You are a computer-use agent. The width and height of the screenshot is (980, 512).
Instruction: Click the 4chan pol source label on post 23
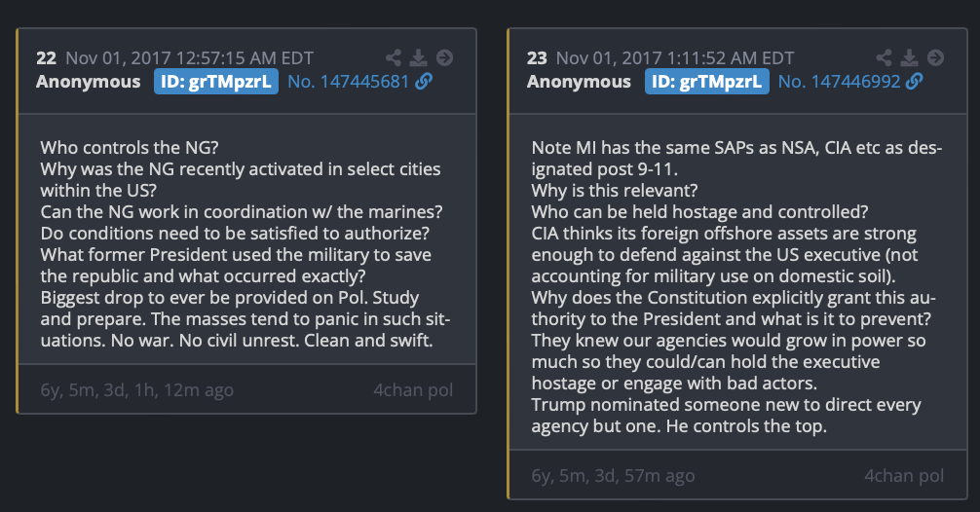(x=904, y=476)
